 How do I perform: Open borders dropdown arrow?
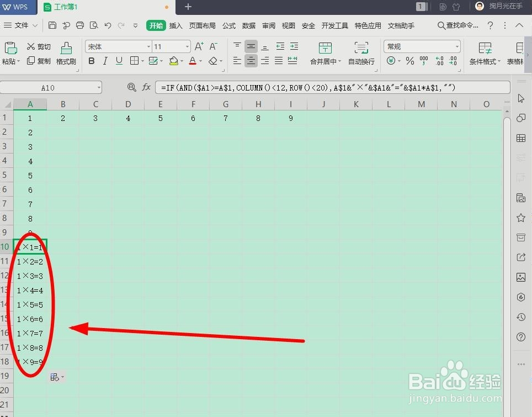pos(142,61)
